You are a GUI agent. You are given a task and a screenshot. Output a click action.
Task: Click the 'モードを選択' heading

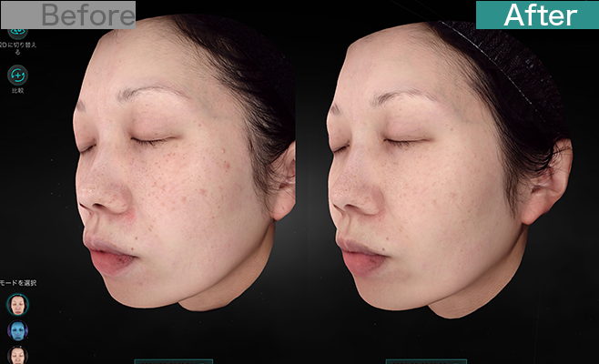click(18, 283)
